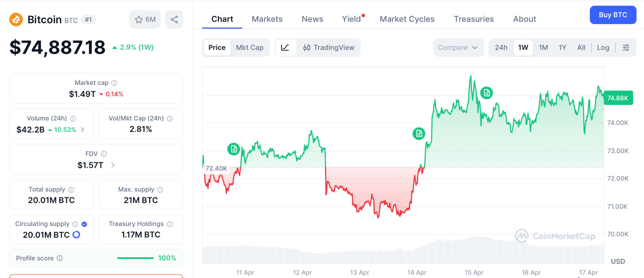Switch chart to Mkt Cap view
This screenshot has width=644, height=278.
pyautogui.click(x=249, y=47)
